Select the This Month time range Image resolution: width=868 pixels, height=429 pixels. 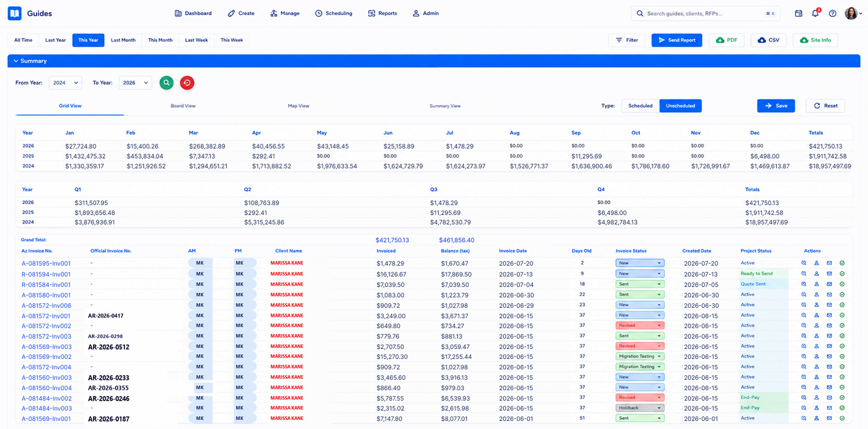[160, 40]
